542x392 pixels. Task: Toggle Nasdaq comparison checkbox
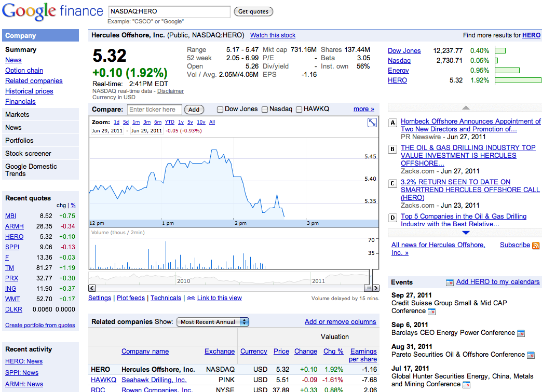(x=265, y=110)
